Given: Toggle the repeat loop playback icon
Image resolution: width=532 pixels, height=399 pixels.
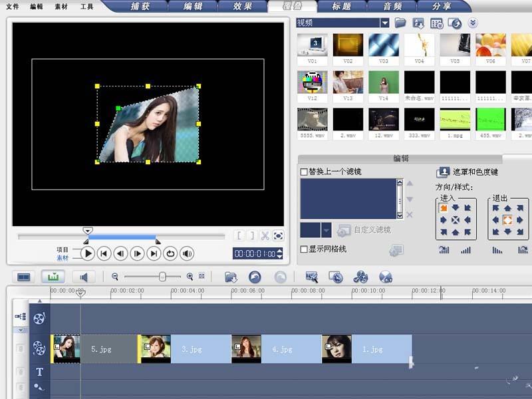Looking at the screenshot, I should coord(170,253).
